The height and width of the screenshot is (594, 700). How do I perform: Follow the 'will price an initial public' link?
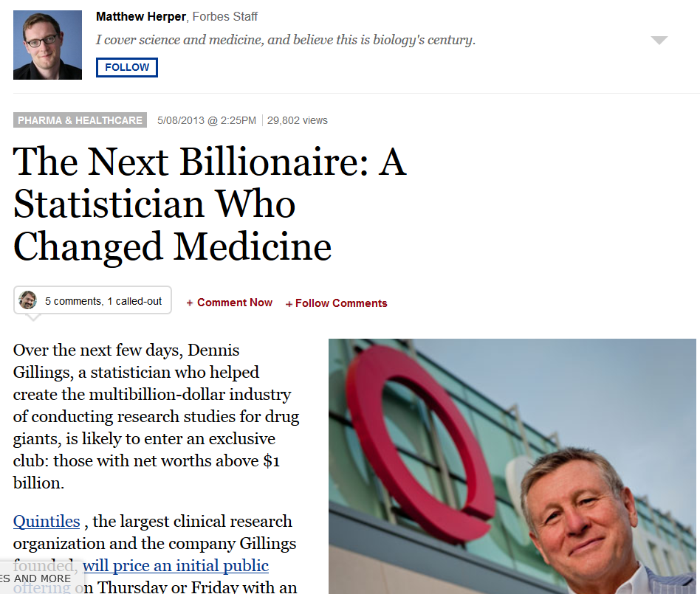pos(176,565)
